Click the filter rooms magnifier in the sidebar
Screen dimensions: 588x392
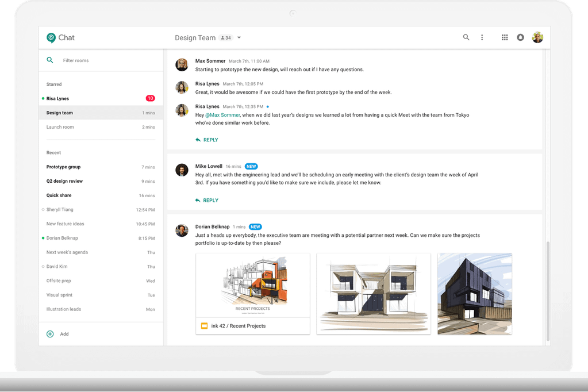pos(50,60)
